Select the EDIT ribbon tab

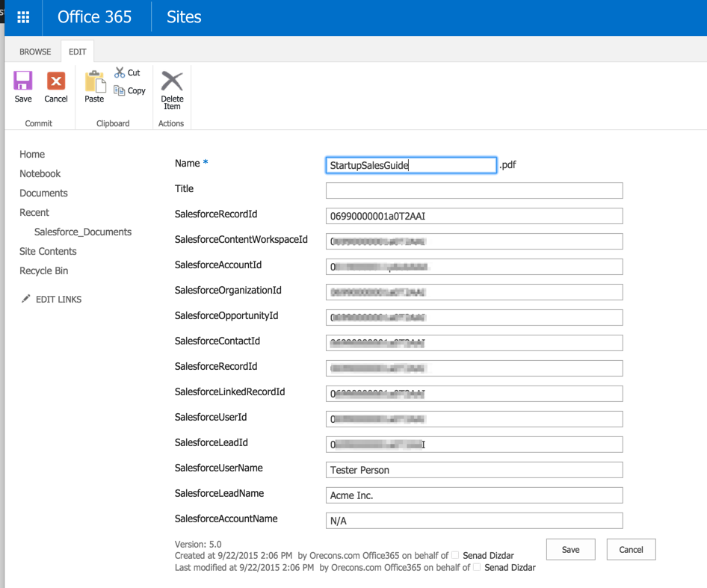(77, 52)
